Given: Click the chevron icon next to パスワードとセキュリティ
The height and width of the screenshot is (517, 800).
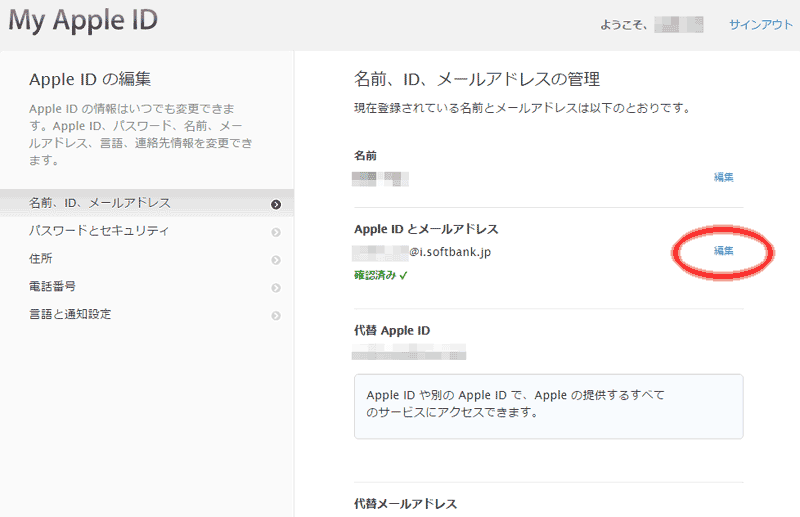Looking at the screenshot, I should pos(275,232).
